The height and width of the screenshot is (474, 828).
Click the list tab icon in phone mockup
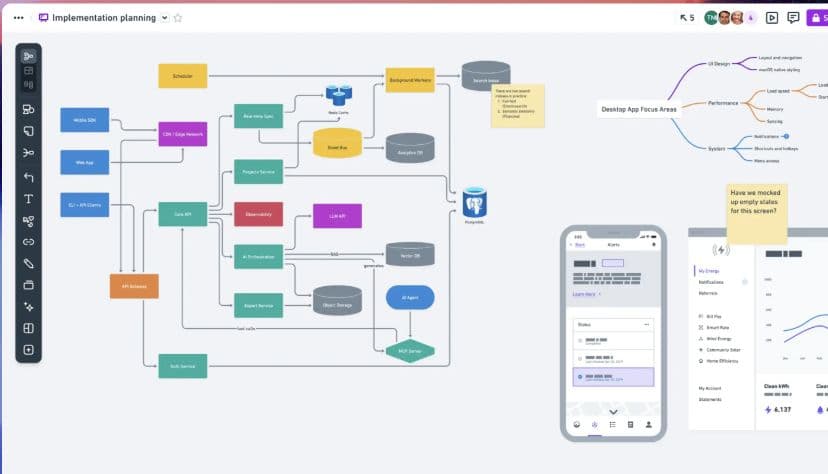click(613, 424)
